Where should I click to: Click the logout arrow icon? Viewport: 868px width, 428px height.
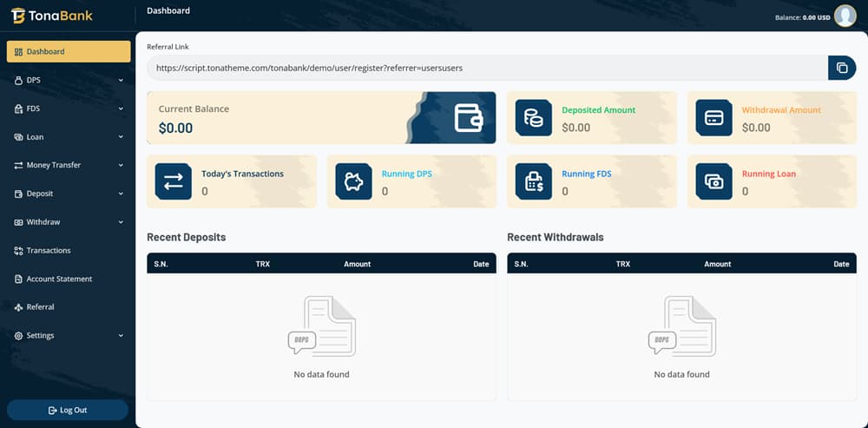point(53,411)
